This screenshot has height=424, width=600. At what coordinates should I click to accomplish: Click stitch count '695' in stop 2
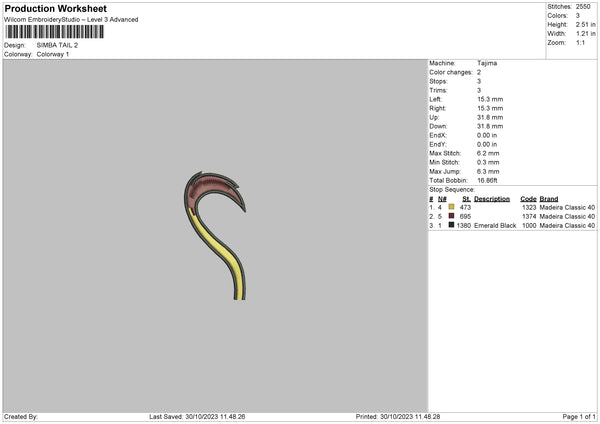[465, 217]
